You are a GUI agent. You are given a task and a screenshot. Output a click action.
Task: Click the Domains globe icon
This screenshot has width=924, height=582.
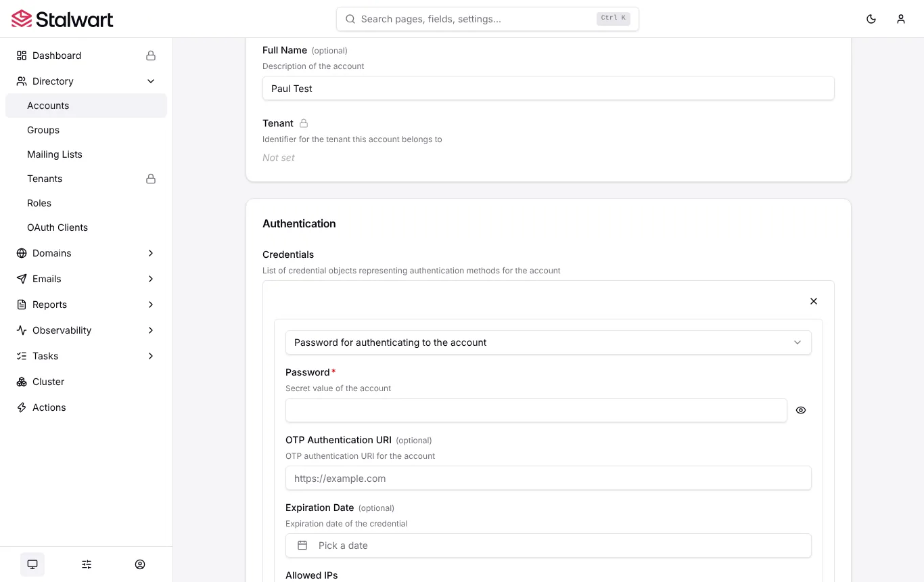coord(22,253)
